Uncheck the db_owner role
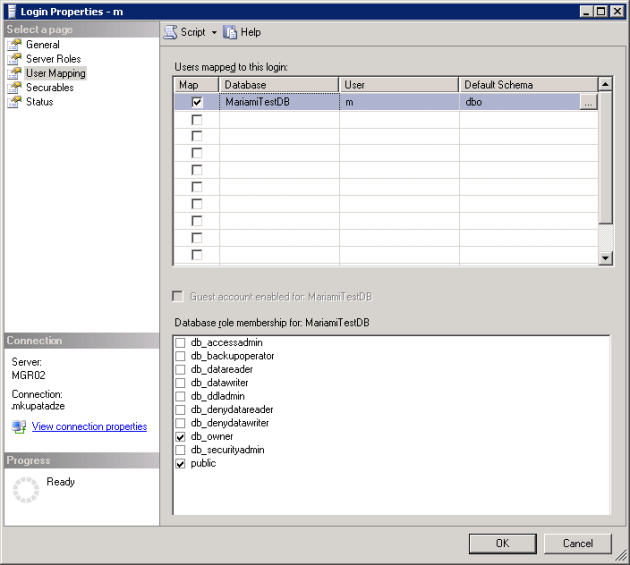Screen dimensions: 630x565 click(x=180, y=437)
